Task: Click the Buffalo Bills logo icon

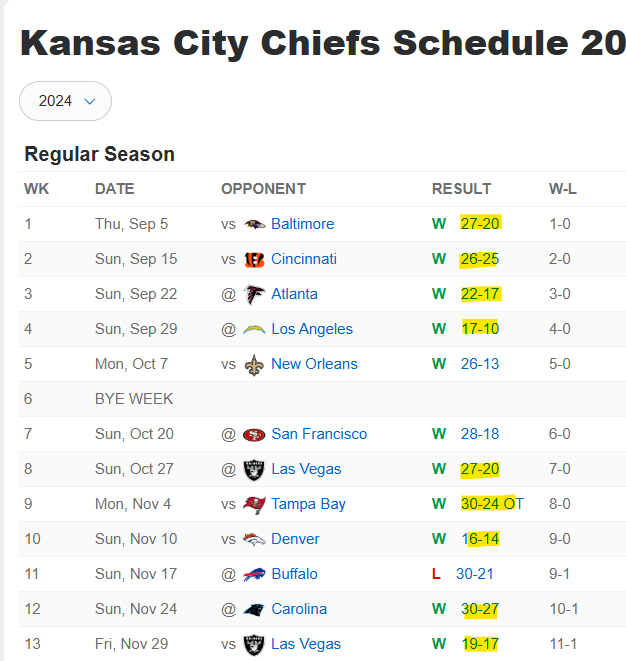Action: [254, 574]
